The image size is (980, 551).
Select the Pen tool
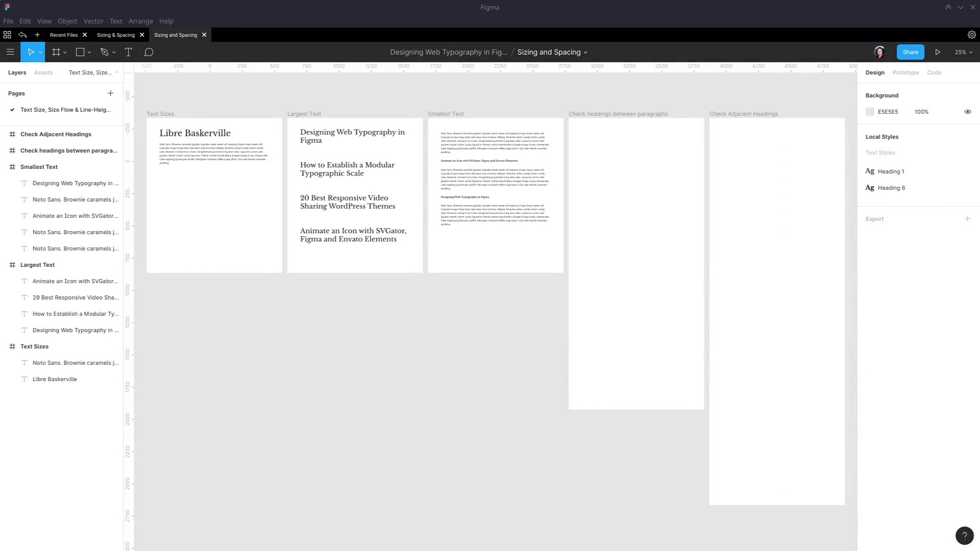[x=105, y=52]
